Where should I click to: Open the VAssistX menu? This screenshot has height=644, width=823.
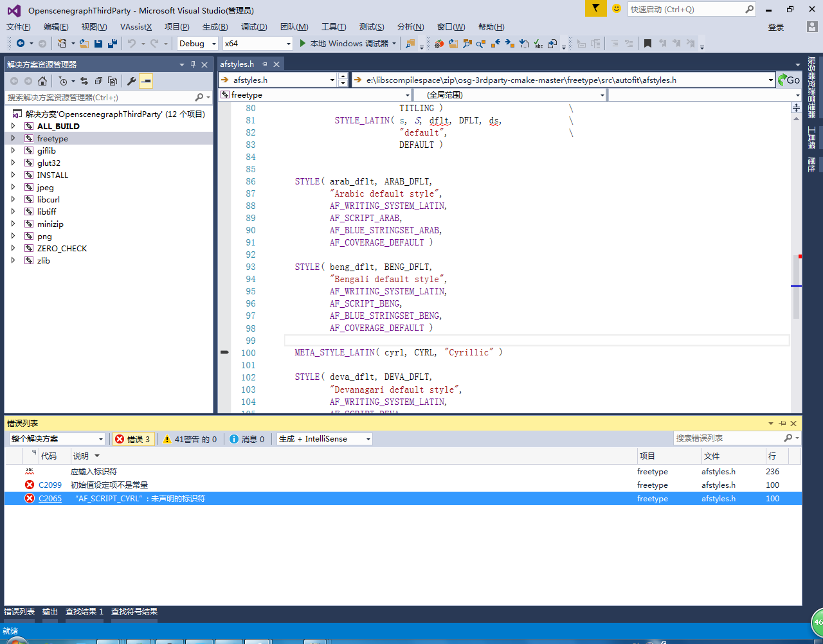136,27
